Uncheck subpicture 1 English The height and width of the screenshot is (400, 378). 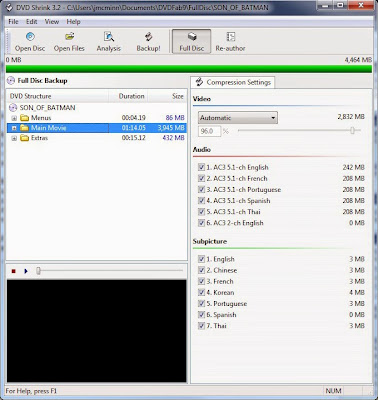tap(201, 259)
